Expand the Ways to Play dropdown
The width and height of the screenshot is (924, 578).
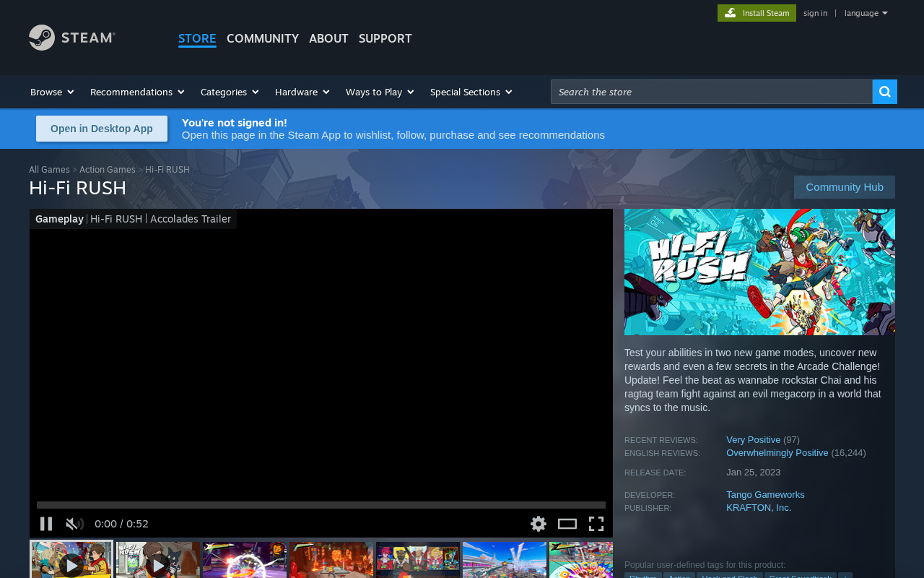380,92
